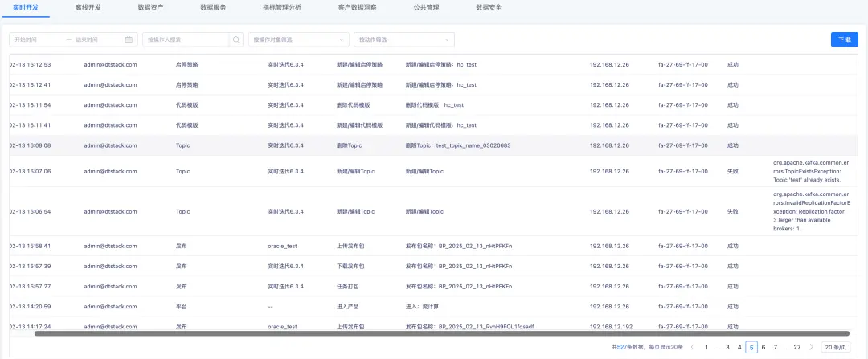Click 删除代码模版：hc_test detail text
The height and width of the screenshot is (359, 868).
[x=435, y=105]
